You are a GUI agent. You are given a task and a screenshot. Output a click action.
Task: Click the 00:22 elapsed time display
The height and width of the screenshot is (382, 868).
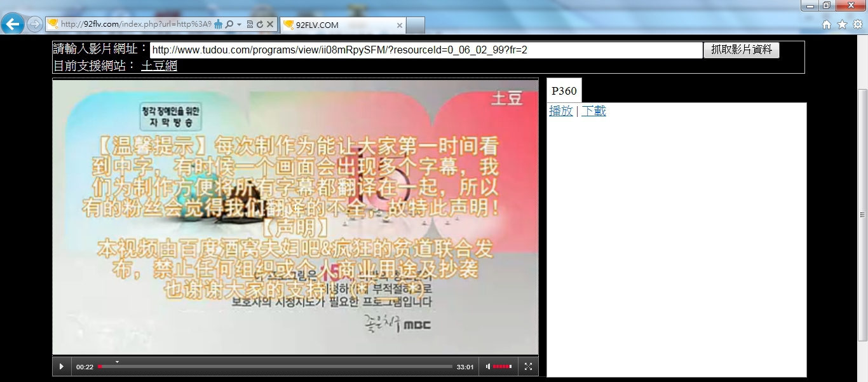coord(85,367)
